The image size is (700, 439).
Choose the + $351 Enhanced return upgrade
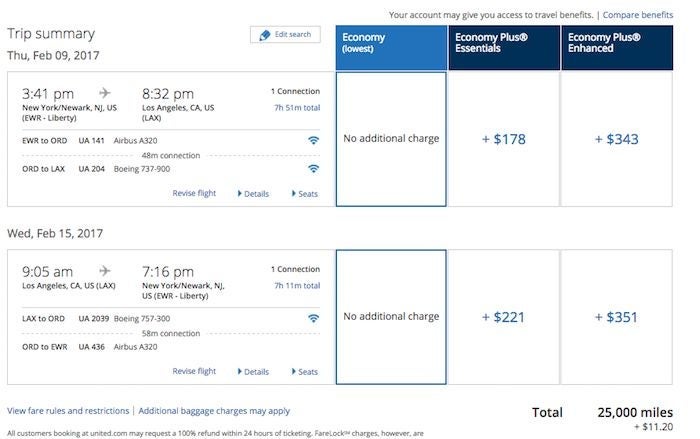(x=616, y=317)
